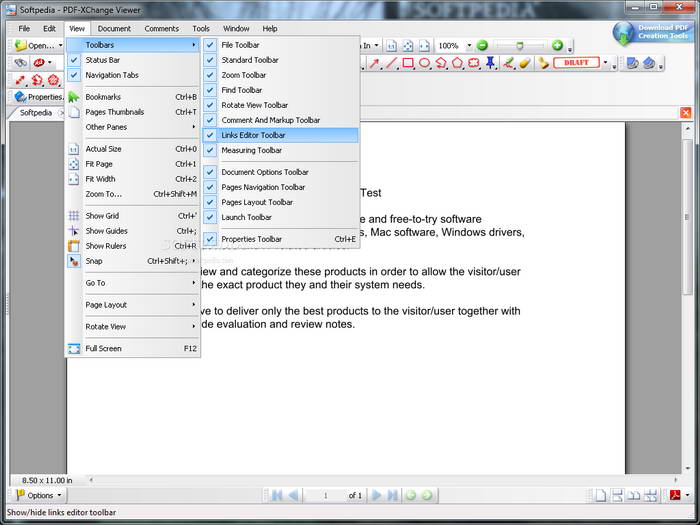This screenshot has width=700, height=525.
Task: Toggle Zoom Toolbar visibility
Action: pos(281,75)
